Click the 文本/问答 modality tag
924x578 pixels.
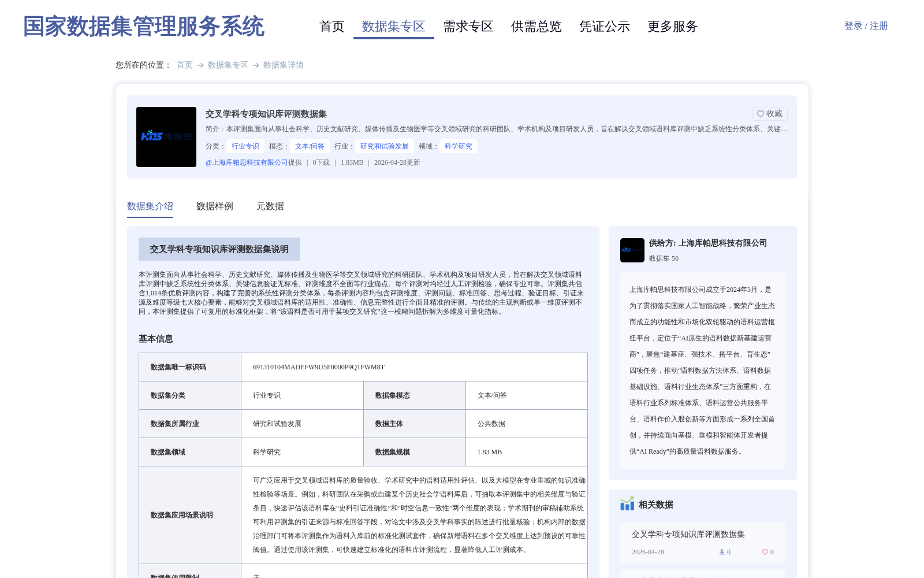pyautogui.click(x=310, y=146)
